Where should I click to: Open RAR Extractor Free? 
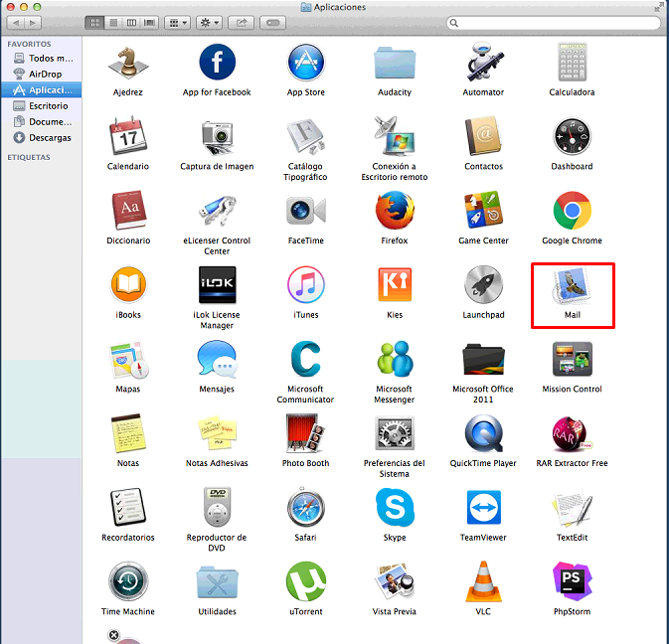(573, 433)
